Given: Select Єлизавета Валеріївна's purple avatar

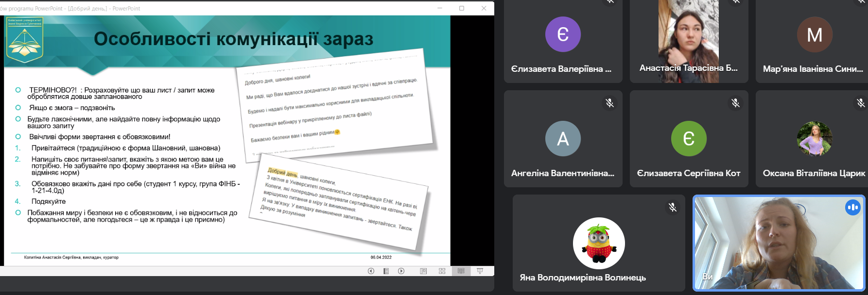Looking at the screenshot, I should (x=563, y=34).
